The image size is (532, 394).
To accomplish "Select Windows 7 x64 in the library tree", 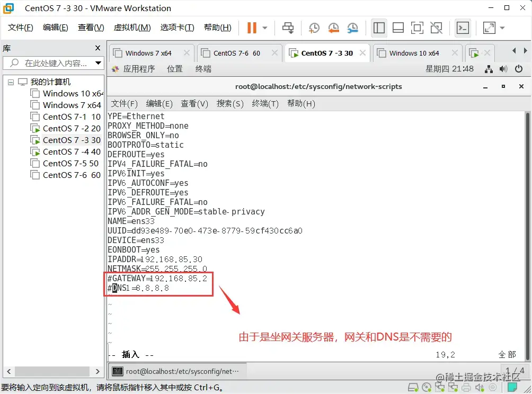I will pyautogui.click(x=66, y=105).
